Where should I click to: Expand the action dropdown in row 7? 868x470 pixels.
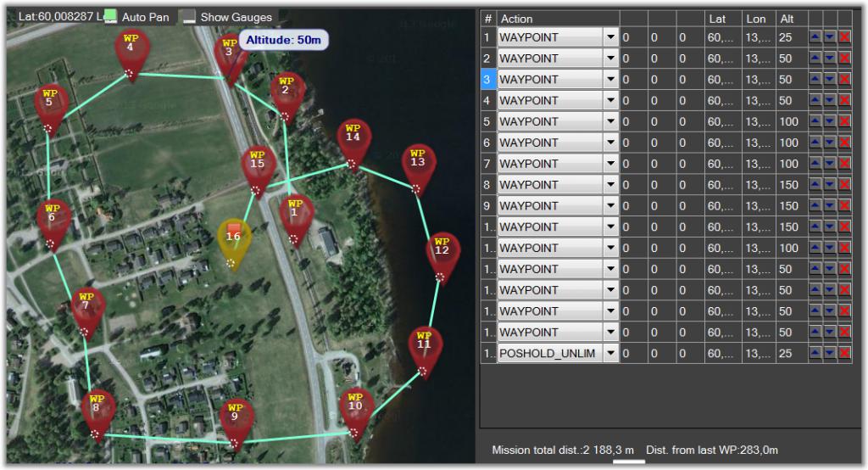click(x=610, y=164)
